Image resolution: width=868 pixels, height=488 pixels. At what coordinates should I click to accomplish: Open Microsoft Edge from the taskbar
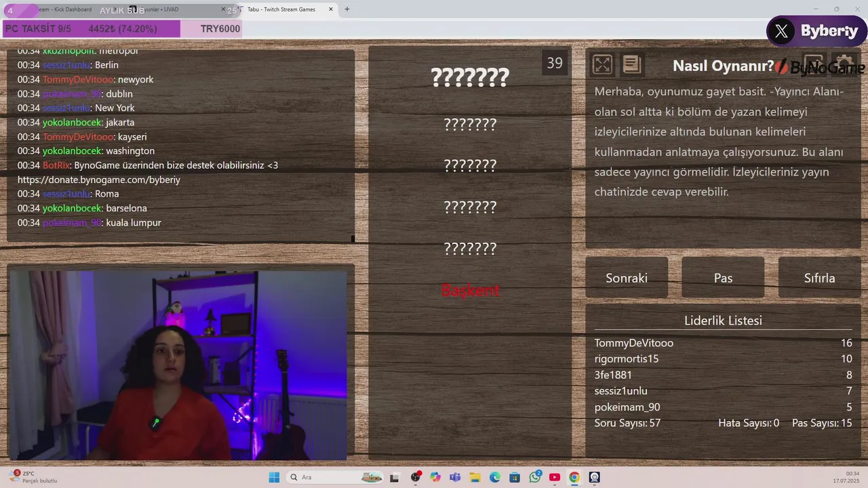tap(495, 477)
